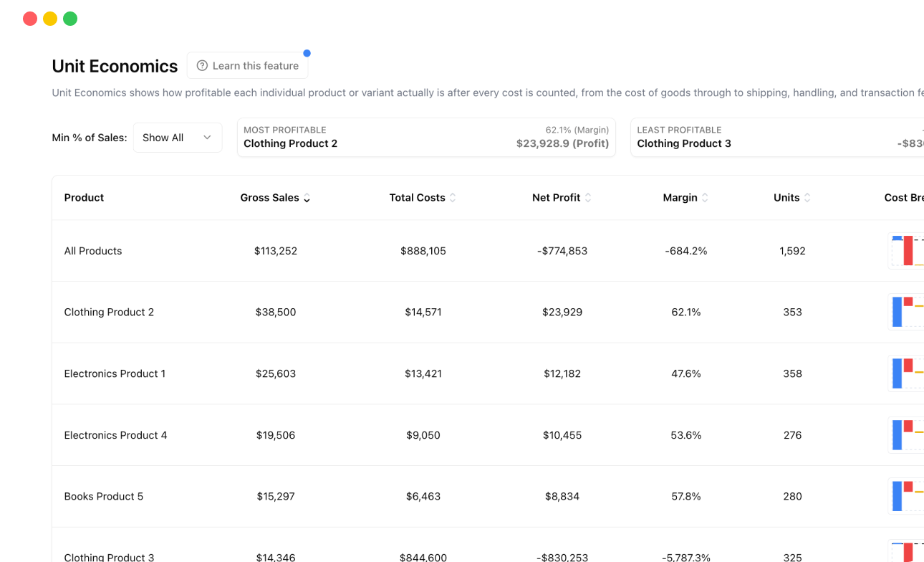Select the Least Profitable Clothing Product 3 card
Viewport: 924px width, 562px height.
point(777,137)
